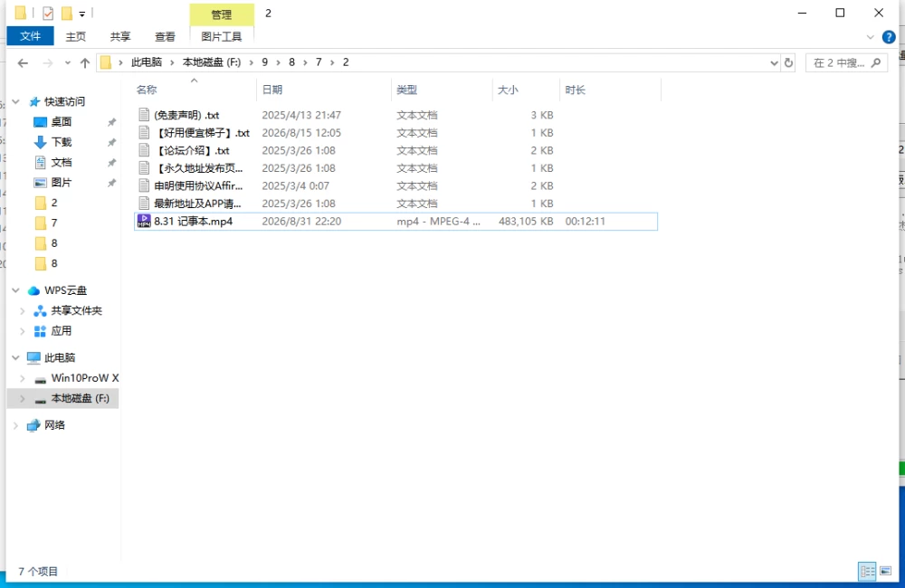Click the search box for folder 2
905x588 pixels.
pos(846,63)
